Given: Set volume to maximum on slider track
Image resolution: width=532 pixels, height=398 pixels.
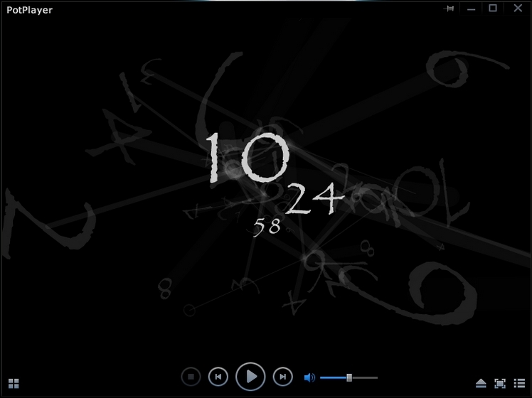Looking at the screenshot, I should point(376,377).
